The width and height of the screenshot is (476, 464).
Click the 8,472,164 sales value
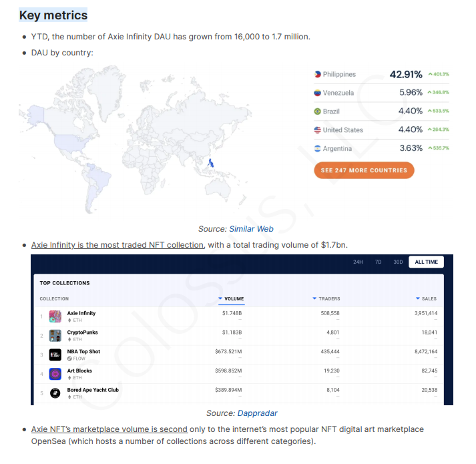tap(426, 351)
